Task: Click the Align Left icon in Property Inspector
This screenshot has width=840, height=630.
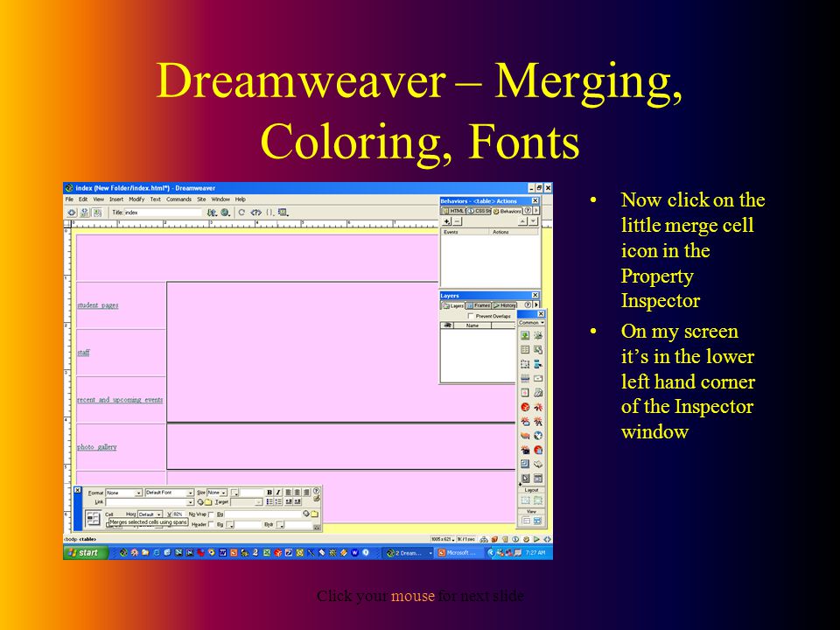Action: coord(288,493)
